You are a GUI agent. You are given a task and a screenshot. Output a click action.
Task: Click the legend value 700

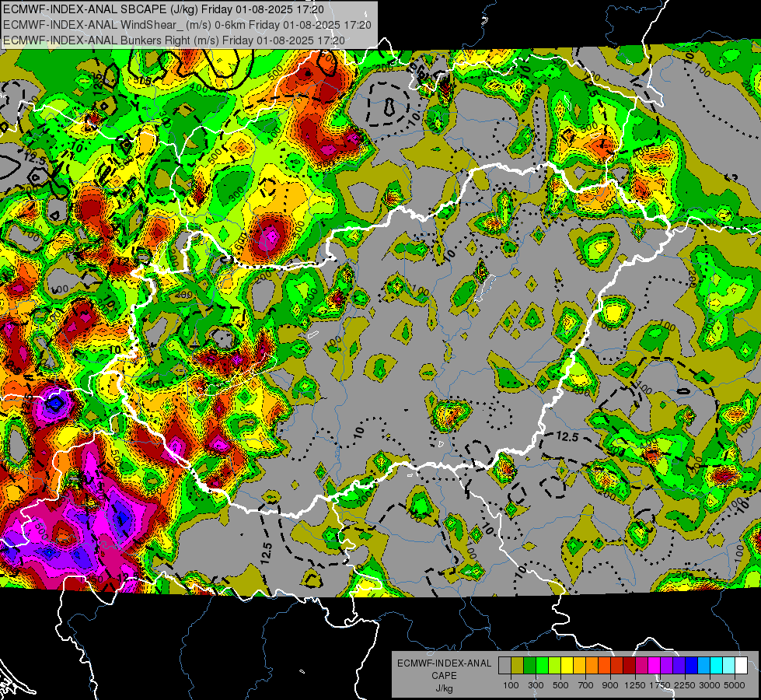click(585, 685)
